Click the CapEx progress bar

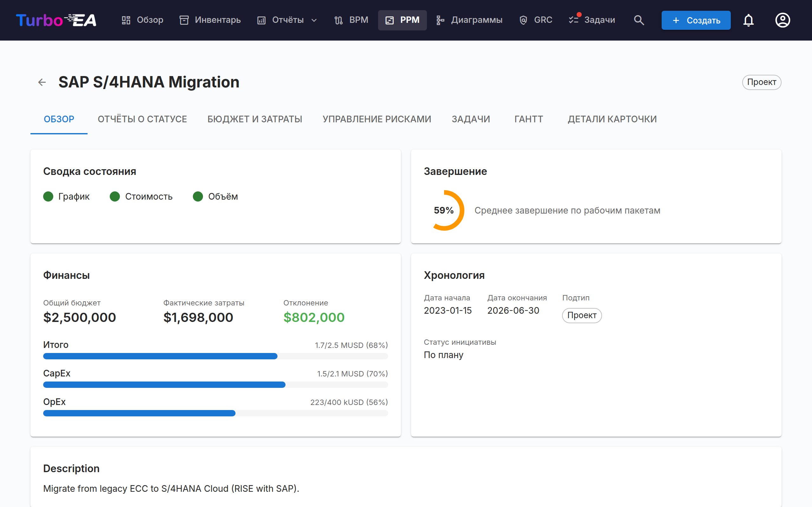(x=215, y=385)
